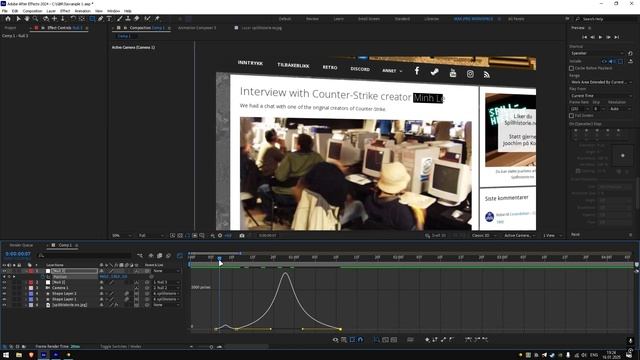This screenshot has width=640, height=360.
Task: Click DISCORD link on webpage
Action: tap(360, 69)
